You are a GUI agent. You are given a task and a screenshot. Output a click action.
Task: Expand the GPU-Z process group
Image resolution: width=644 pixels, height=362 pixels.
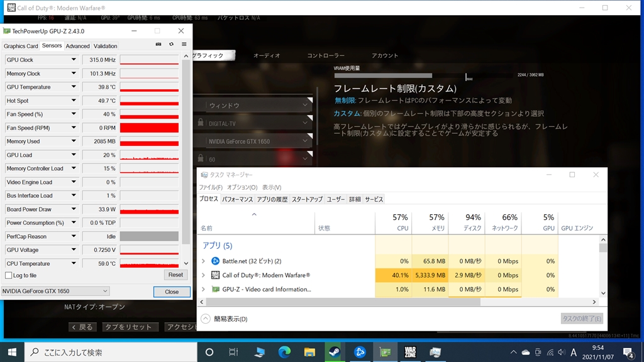click(203, 289)
